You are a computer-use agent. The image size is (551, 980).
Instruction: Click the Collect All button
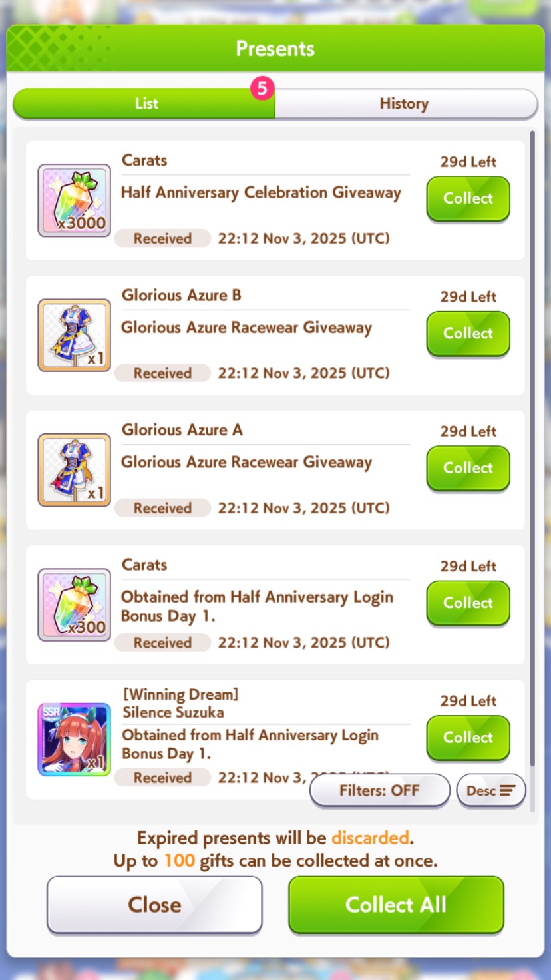point(397,905)
